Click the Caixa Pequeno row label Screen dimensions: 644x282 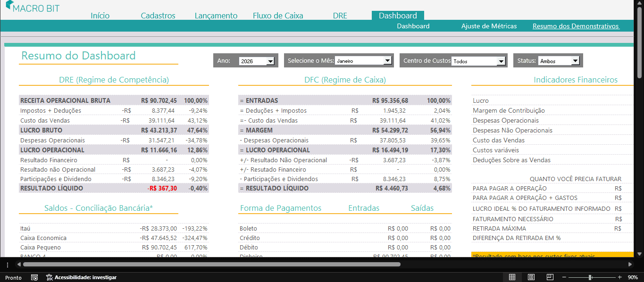point(40,247)
